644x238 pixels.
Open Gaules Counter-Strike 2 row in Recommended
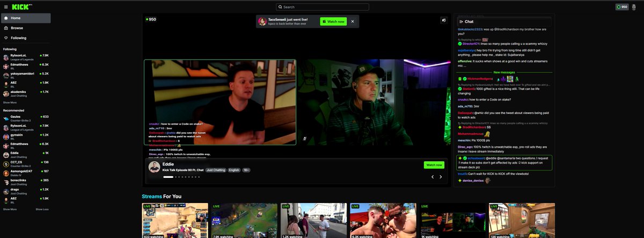click(x=26, y=118)
